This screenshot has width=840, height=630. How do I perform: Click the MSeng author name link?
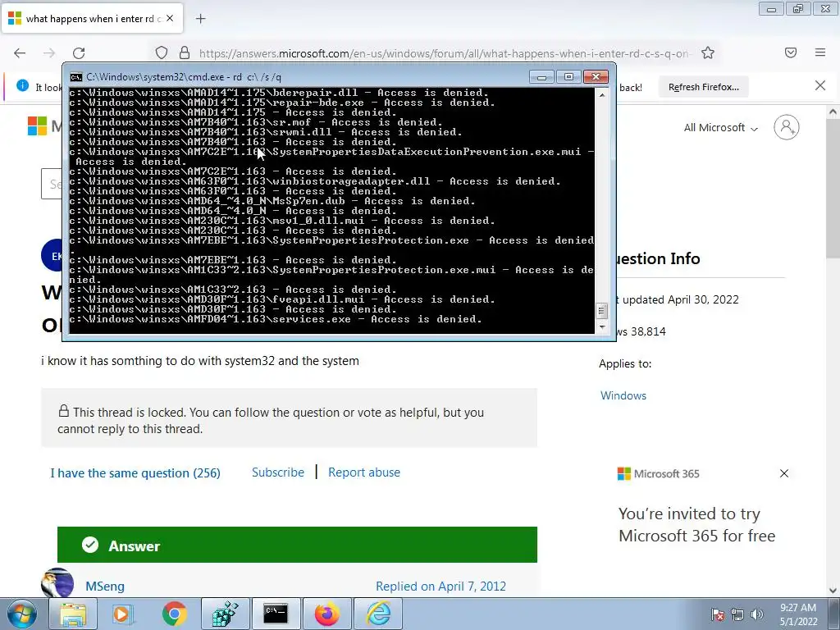pyautogui.click(x=105, y=586)
